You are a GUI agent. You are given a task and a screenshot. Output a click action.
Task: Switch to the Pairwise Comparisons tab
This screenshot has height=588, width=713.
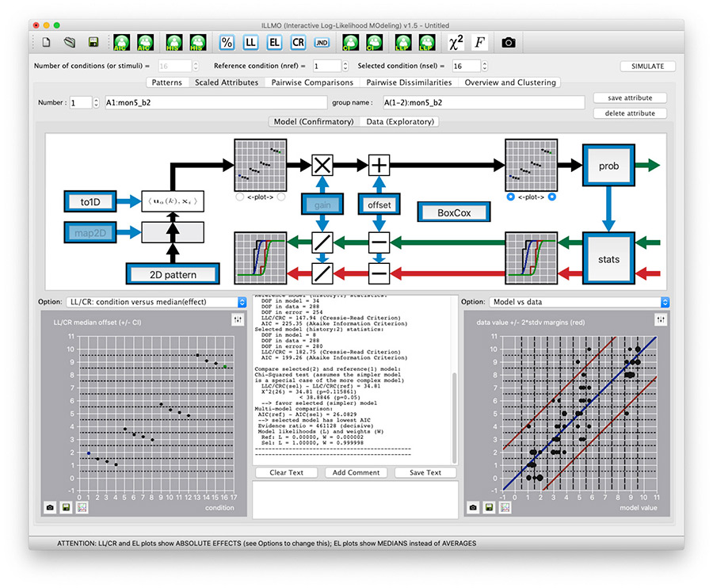point(311,82)
